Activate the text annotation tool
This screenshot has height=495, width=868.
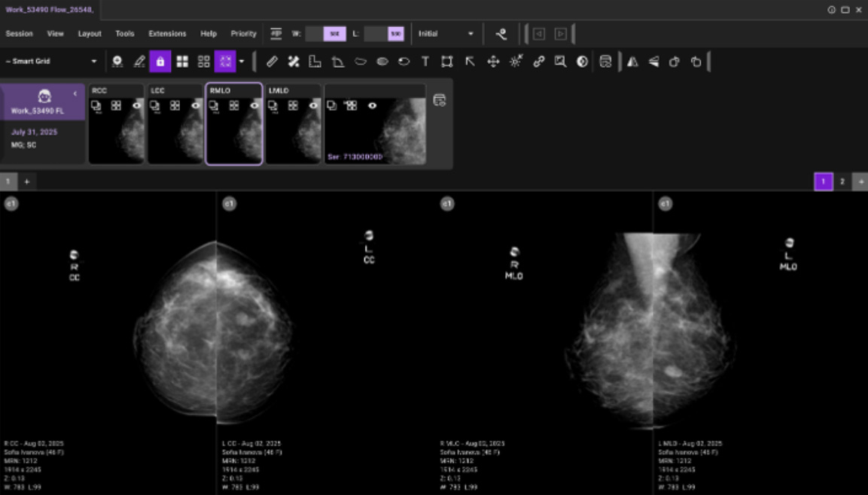(425, 62)
